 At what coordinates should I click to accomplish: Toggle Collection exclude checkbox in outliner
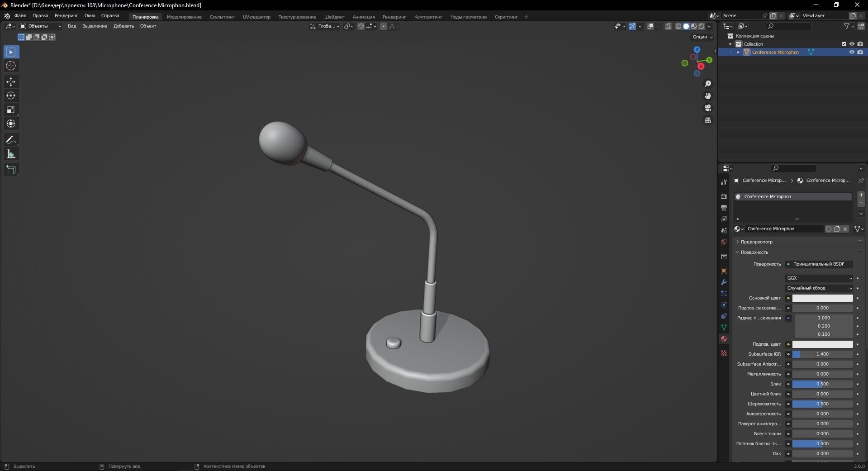click(844, 44)
